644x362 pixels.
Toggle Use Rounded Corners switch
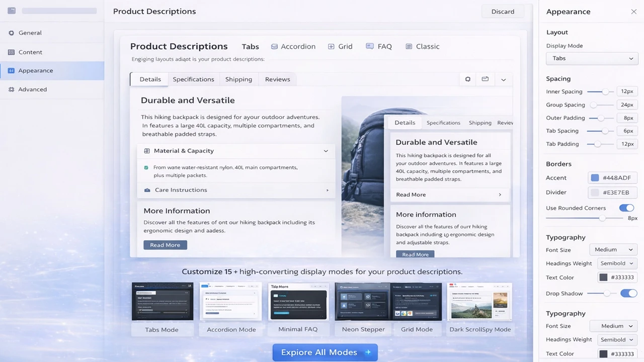[x=626, y=208]
